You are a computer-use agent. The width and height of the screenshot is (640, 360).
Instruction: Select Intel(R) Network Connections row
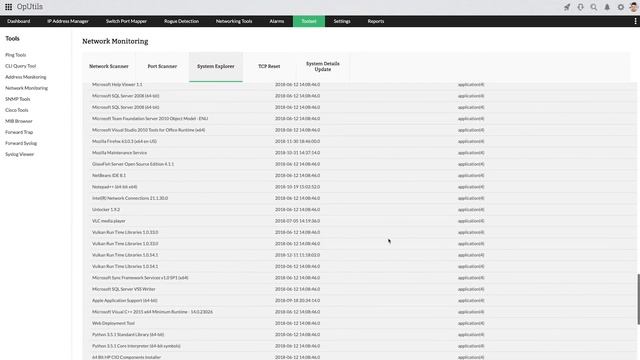[360, 198]
